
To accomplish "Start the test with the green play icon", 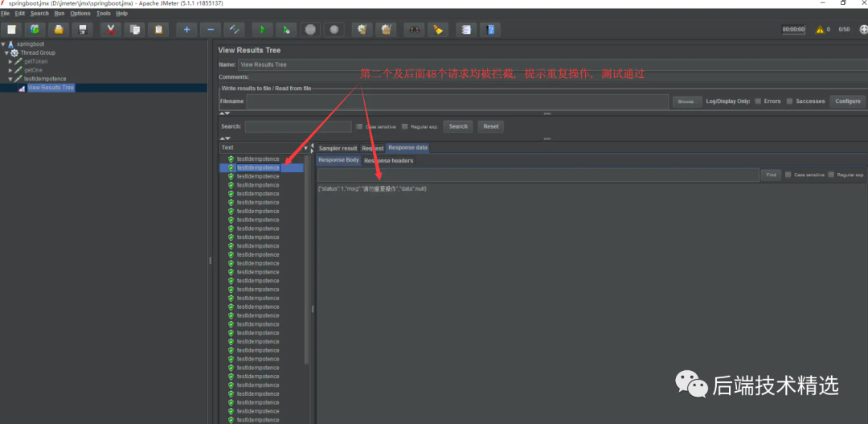I will (x=262, y=30).
